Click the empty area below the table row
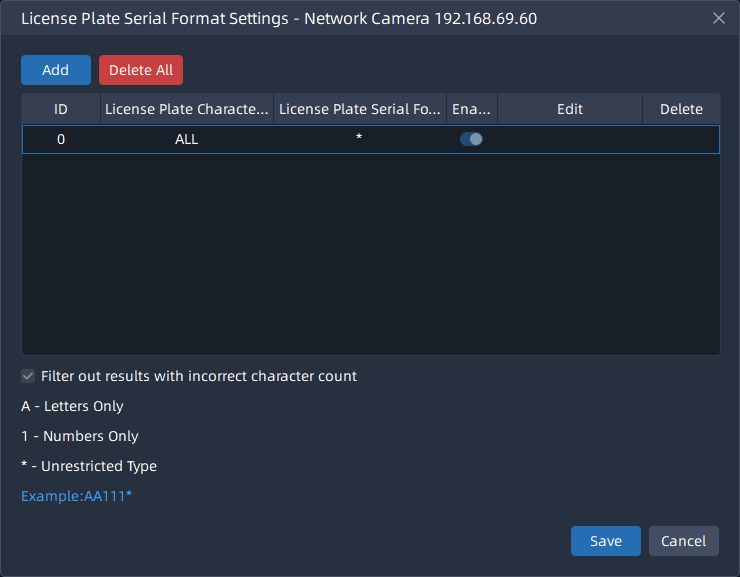This screenshot has width=740, height=577. click(370, 255)
